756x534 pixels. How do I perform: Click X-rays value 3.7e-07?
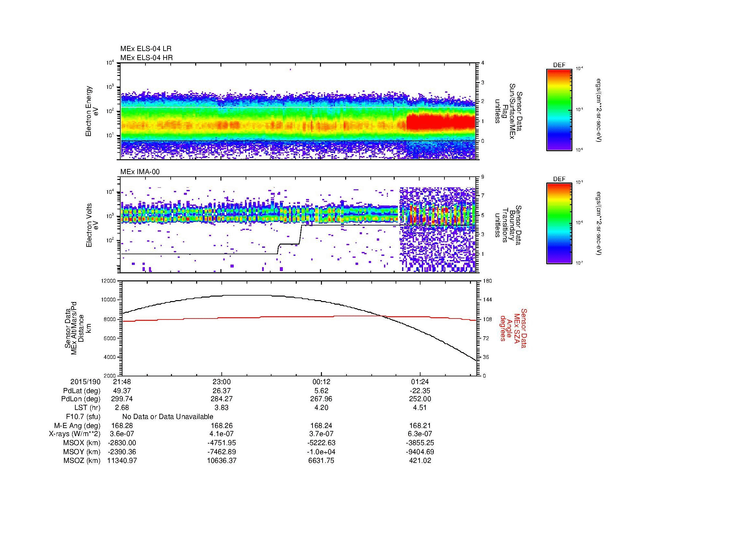321,434
